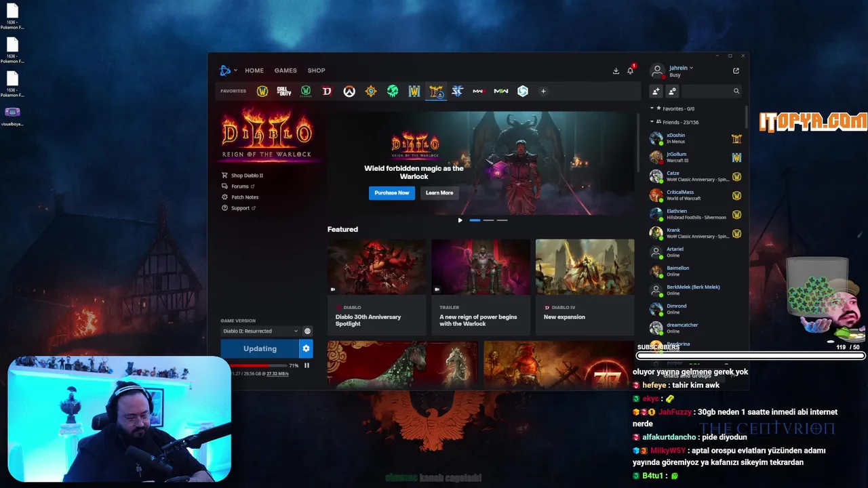868x488 pixels.
Task: Click the Updating button
Action: click(260, 348)
